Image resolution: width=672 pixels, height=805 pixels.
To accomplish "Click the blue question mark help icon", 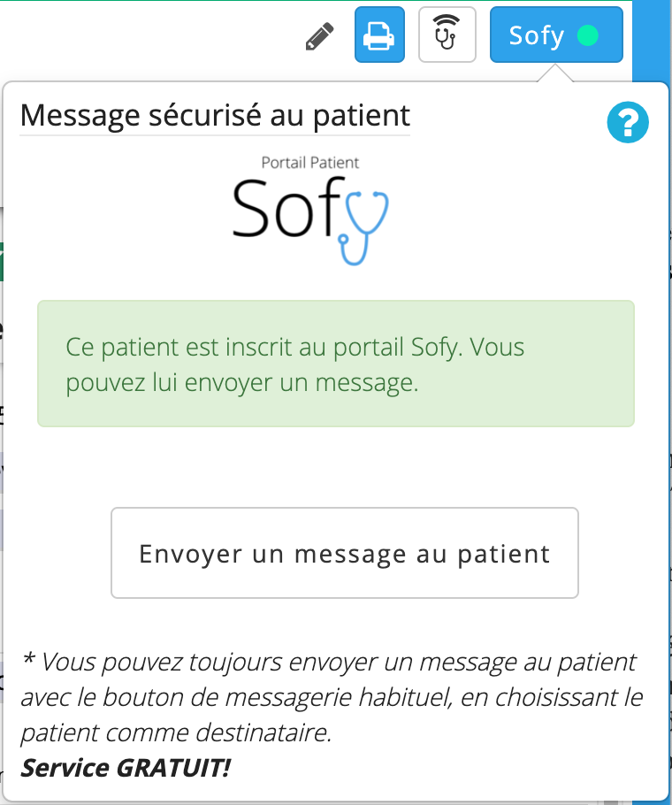I will point(628,122).
